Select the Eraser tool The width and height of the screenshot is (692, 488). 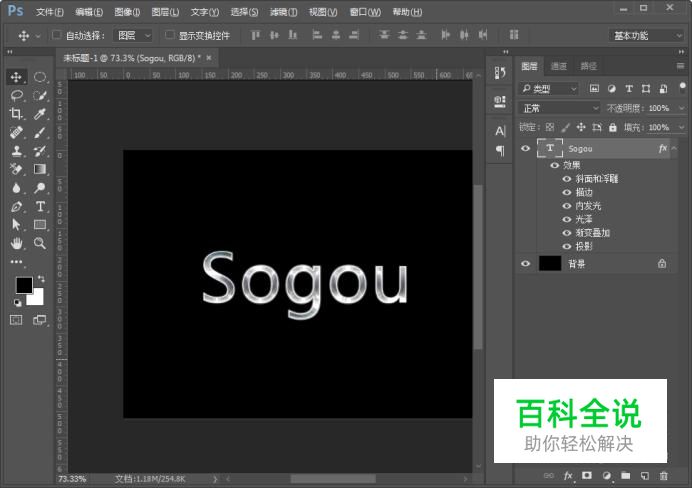16,169
